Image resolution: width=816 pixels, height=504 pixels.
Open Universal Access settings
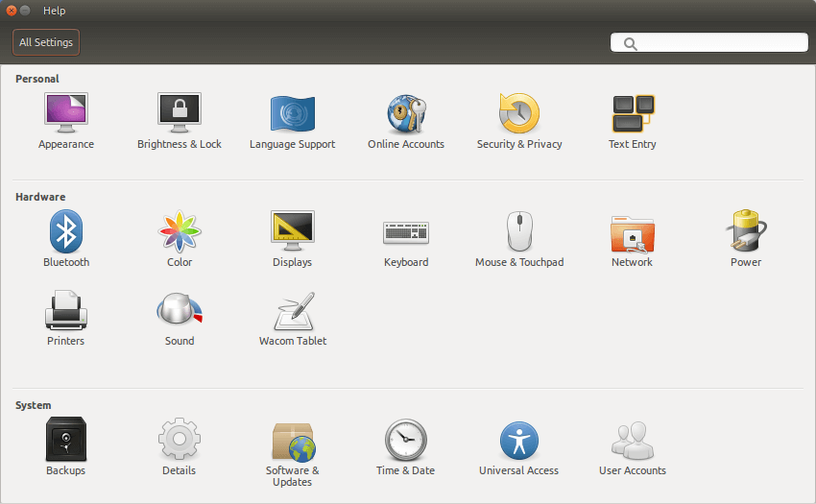pos(518,447)
